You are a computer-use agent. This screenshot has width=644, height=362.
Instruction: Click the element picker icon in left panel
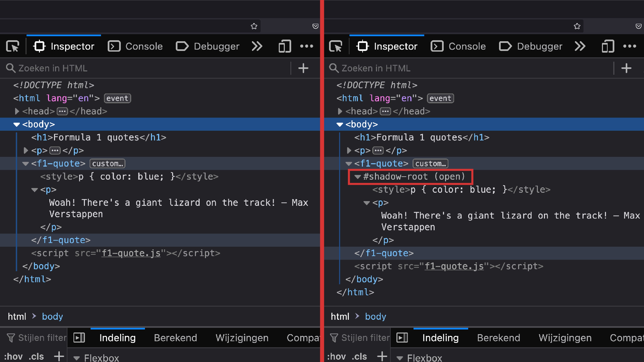[x=13, y=46]
